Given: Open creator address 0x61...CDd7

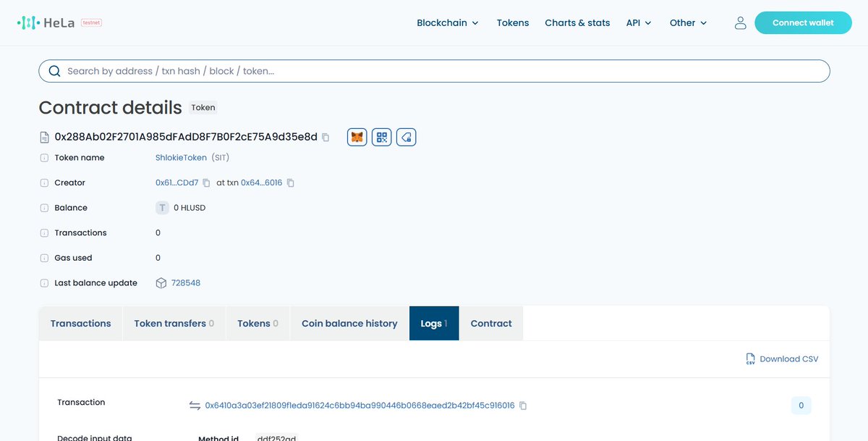Looking at the screenshot, I should coord(176,183).
